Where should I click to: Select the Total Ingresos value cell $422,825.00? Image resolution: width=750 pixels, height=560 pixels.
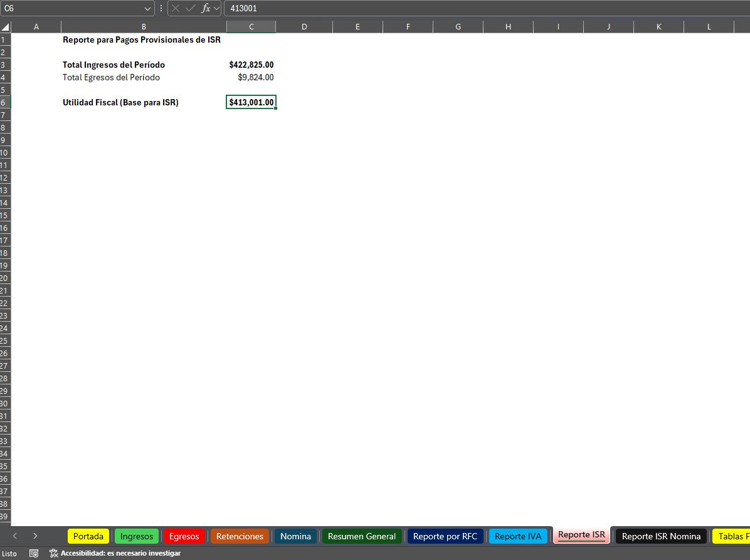click(251, 65)
